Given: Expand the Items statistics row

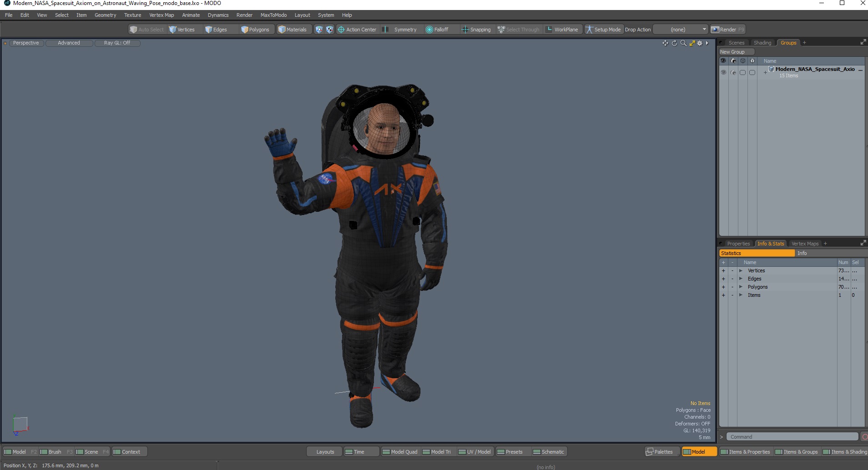Looking at the screenshot, I should (741, 295).
